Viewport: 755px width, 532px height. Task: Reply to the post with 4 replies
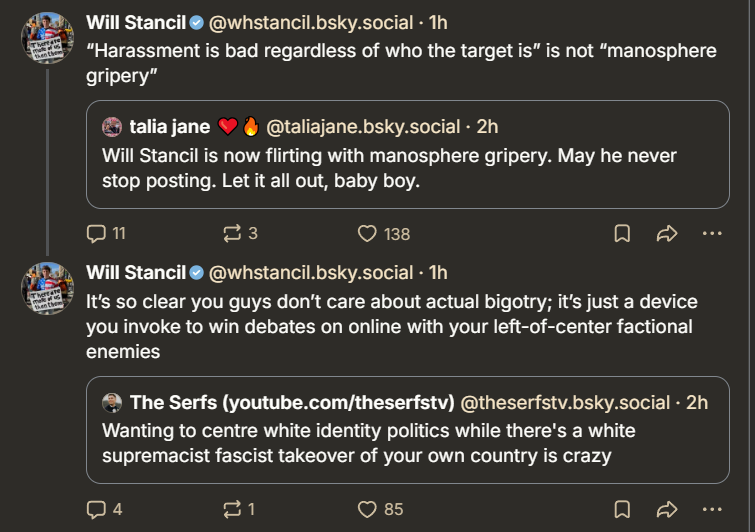coord(104,509)
